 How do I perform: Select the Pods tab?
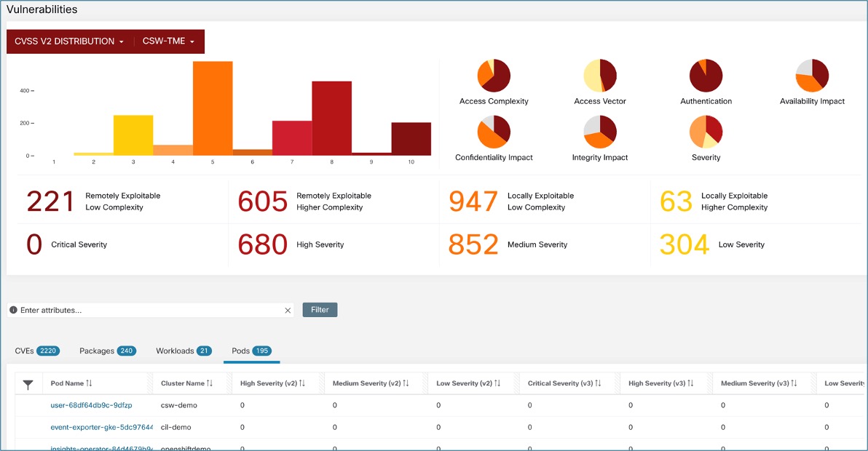pyautogui.click(x=251, y=351)
